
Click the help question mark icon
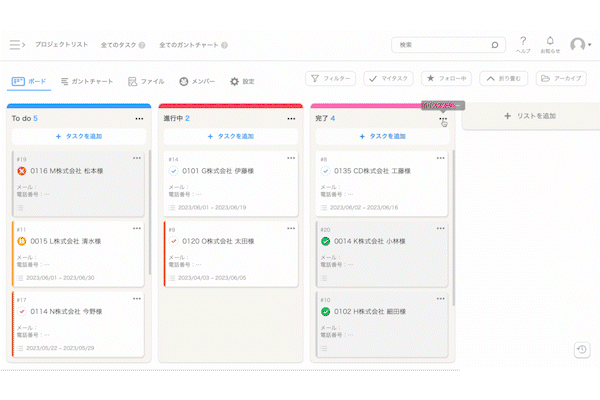point(523,41)
